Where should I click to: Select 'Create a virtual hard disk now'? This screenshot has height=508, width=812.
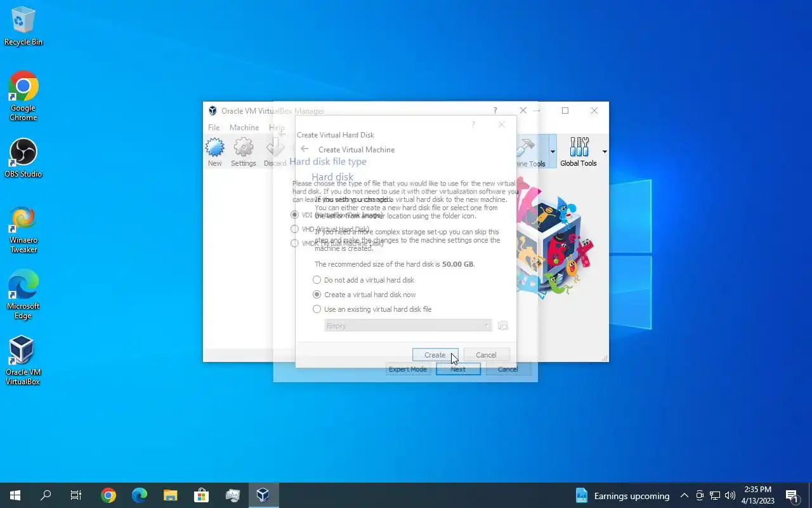point(364,295)
